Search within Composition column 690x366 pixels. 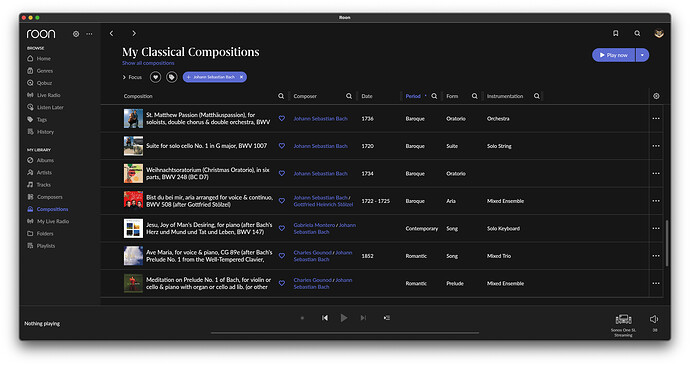[x=281, y=96]
